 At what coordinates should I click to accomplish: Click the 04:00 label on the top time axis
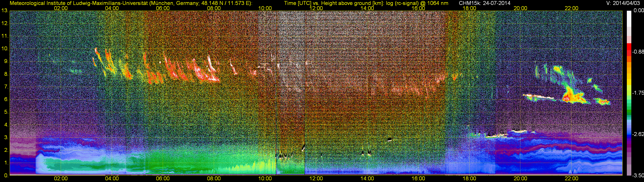(112, 8)
